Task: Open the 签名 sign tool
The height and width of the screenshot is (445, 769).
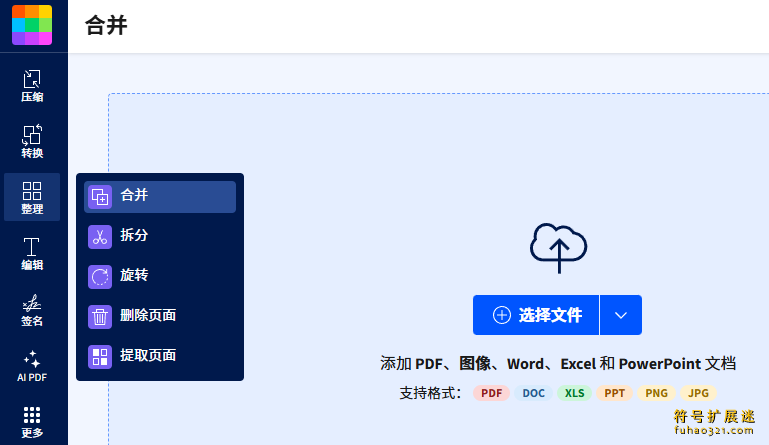Action: [x=32, y=310]
